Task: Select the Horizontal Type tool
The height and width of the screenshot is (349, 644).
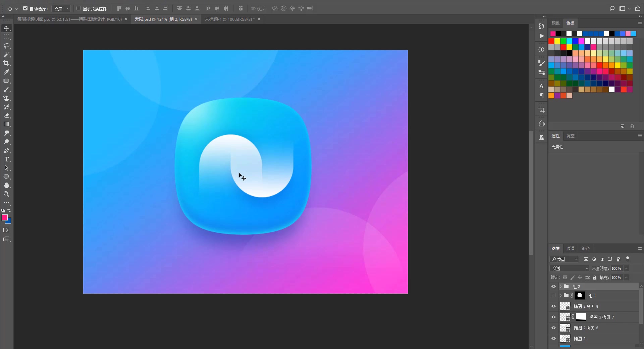Action: click(6, 159)
